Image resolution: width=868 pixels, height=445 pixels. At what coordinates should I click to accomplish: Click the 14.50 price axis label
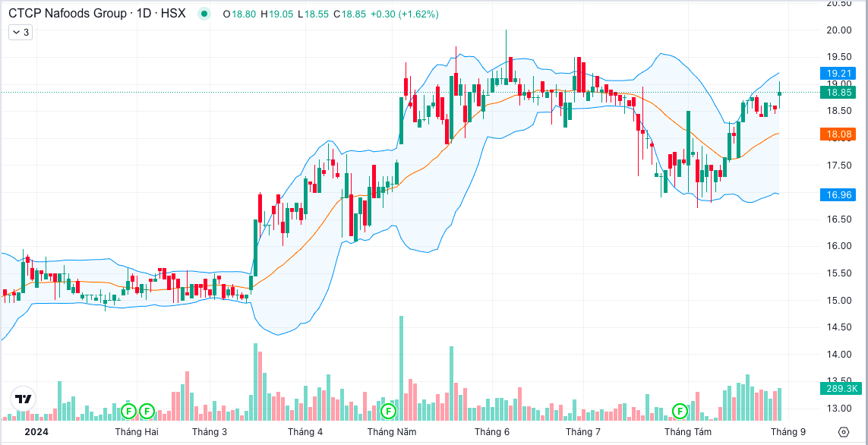pos(838,327)
